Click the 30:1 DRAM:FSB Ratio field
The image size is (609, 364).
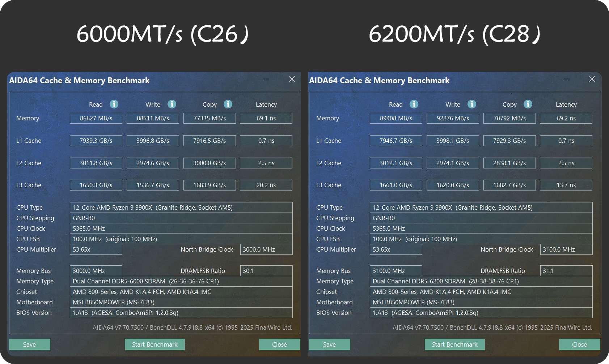click(266, 271)
